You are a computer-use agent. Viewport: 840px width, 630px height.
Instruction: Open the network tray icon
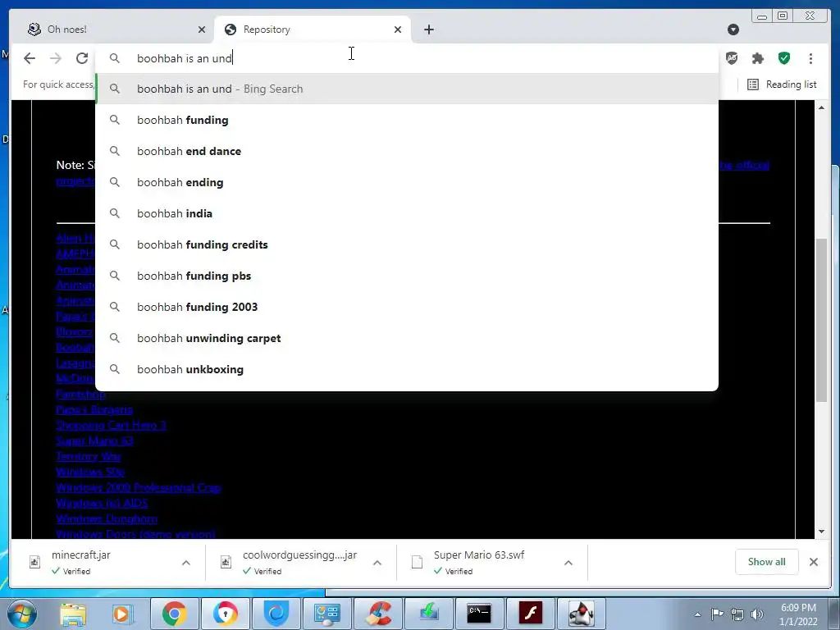coord(737,614)
